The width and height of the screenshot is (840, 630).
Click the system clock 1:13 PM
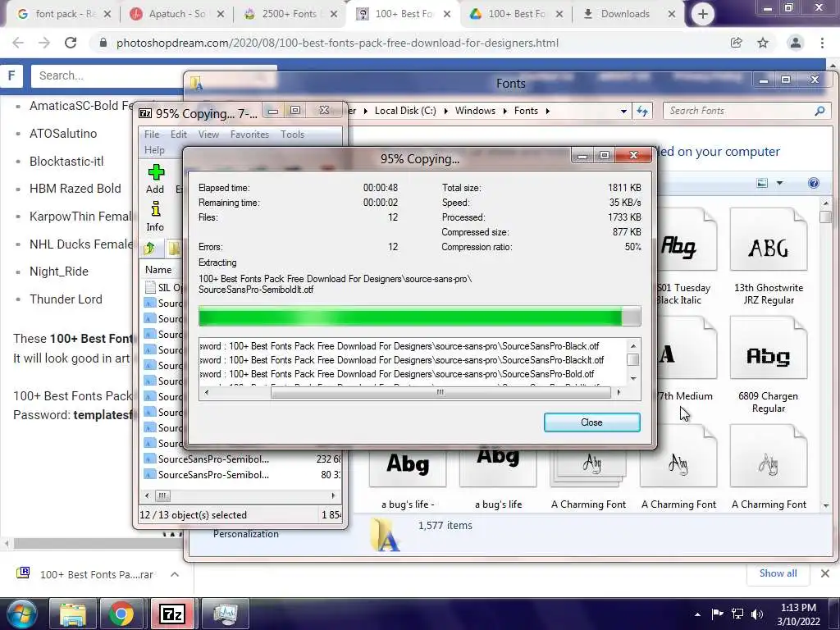click(x=798, y=608)
